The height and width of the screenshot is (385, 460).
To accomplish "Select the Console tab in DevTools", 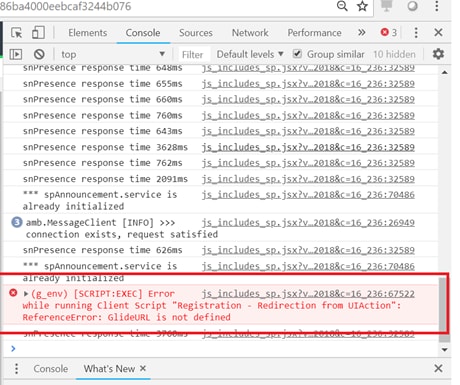I will click(x=143, y=33).
